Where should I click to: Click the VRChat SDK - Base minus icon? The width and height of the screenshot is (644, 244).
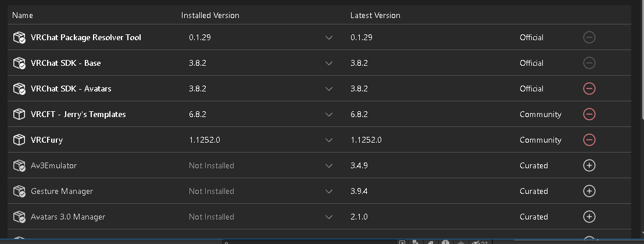tap(589, 63)
